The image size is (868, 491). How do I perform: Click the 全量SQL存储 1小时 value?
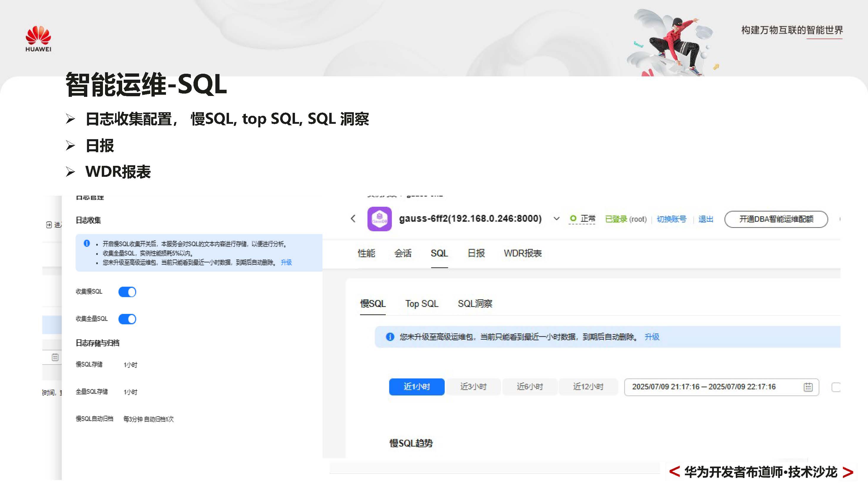(130, 392)
